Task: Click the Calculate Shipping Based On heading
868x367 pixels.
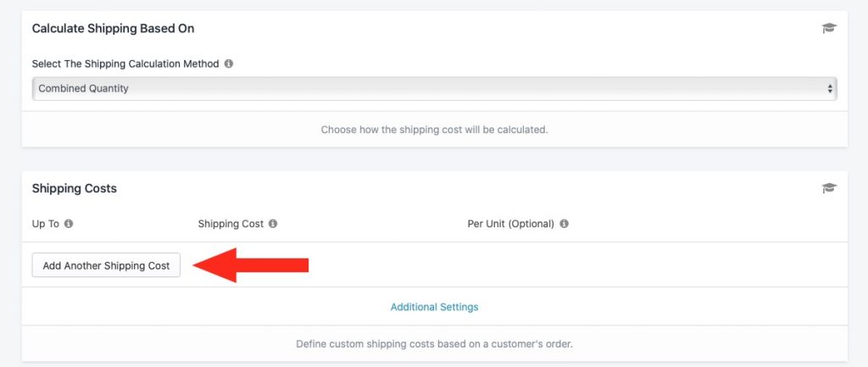Action: tap(113, 28)
